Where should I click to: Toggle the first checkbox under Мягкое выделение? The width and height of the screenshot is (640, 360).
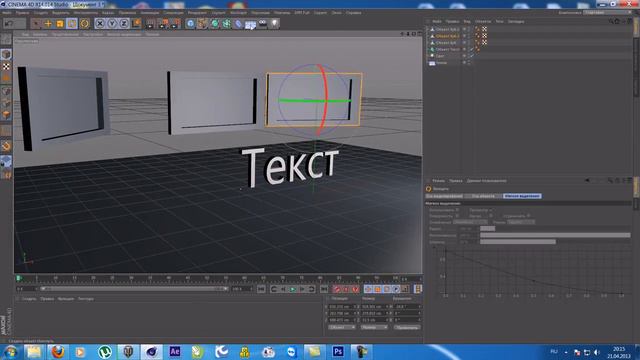(x=457, y=210)
